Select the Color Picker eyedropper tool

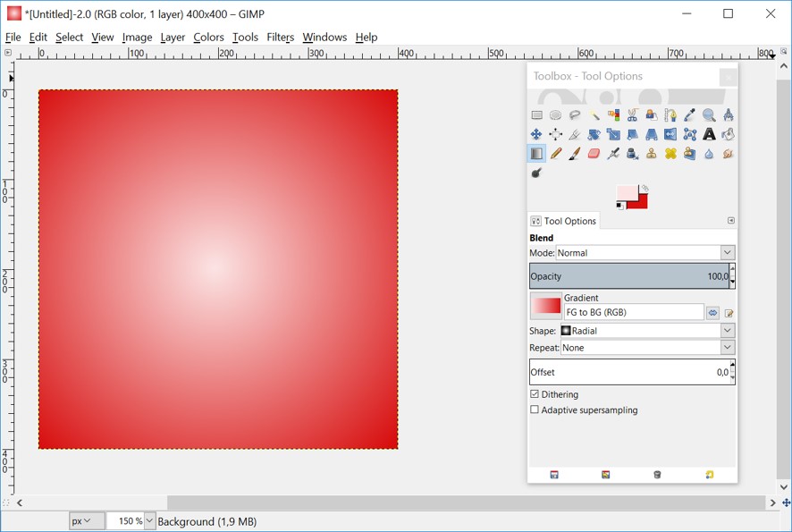pyautogui.click(x=690, y=115)
